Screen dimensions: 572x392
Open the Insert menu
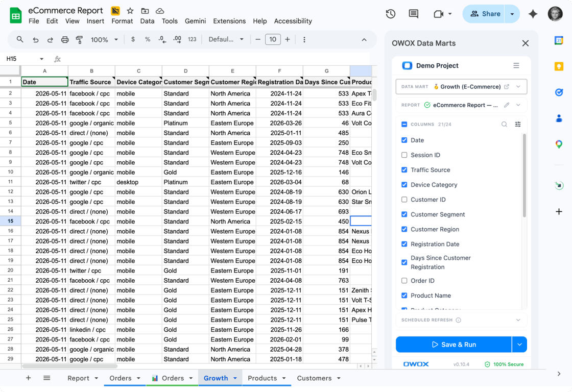pos(95,21)
